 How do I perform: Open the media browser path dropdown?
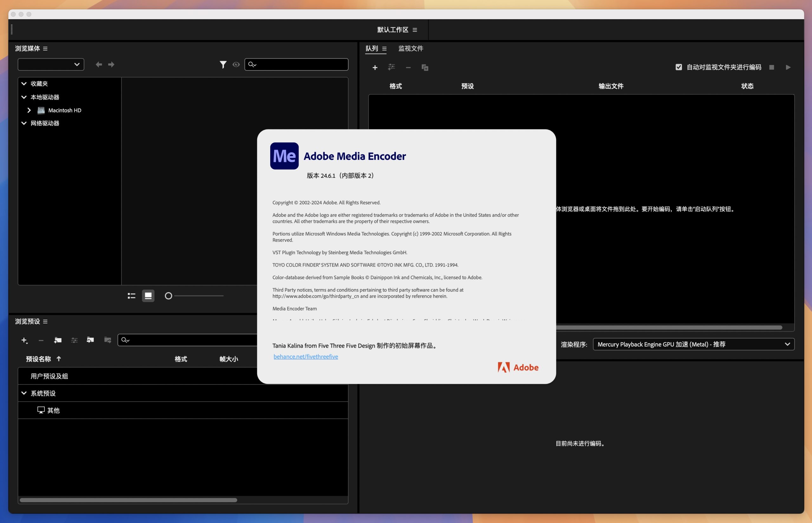(x=51, y=65)
